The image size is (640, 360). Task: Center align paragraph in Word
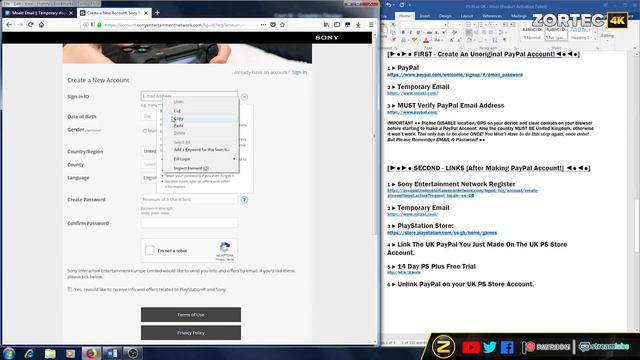(x=476, y=32)
